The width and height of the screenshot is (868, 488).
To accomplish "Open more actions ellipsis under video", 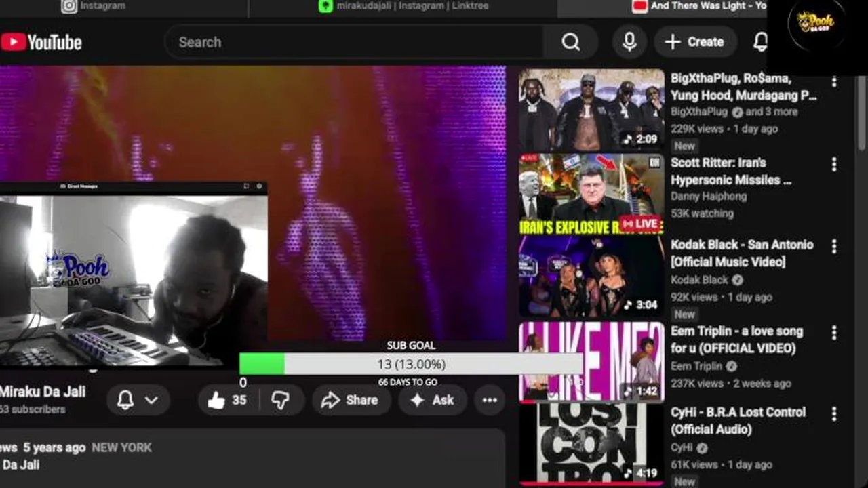I will pyautogui.click(x=490, y=400).
